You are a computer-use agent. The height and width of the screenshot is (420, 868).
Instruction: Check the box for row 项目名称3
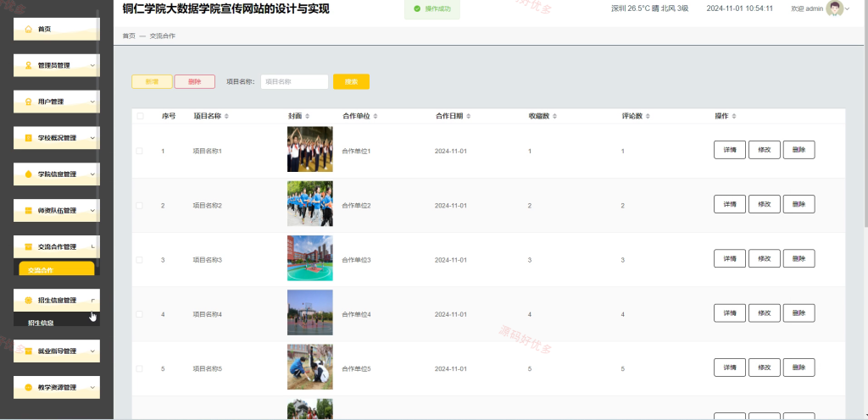(140, 260)
